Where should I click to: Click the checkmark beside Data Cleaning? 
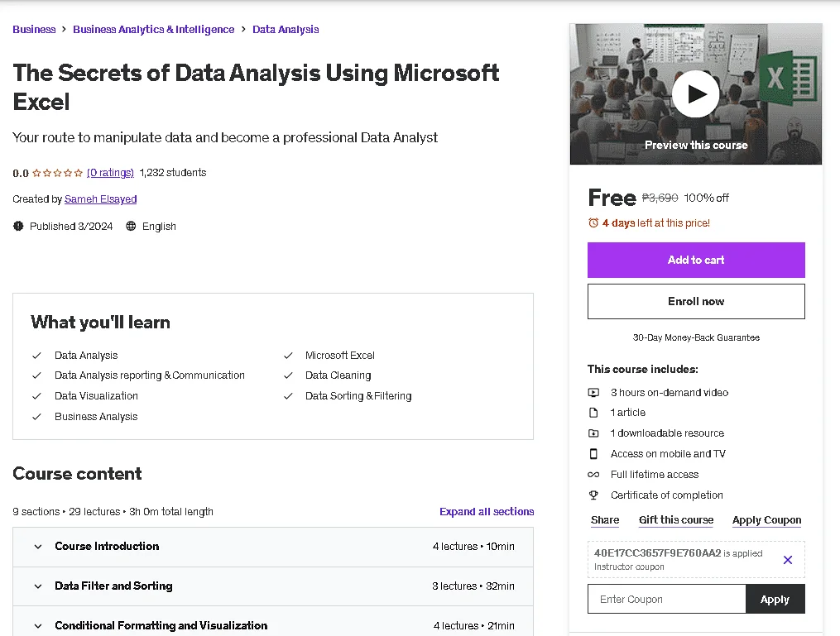pyautogui.click(x=288, y=375)
